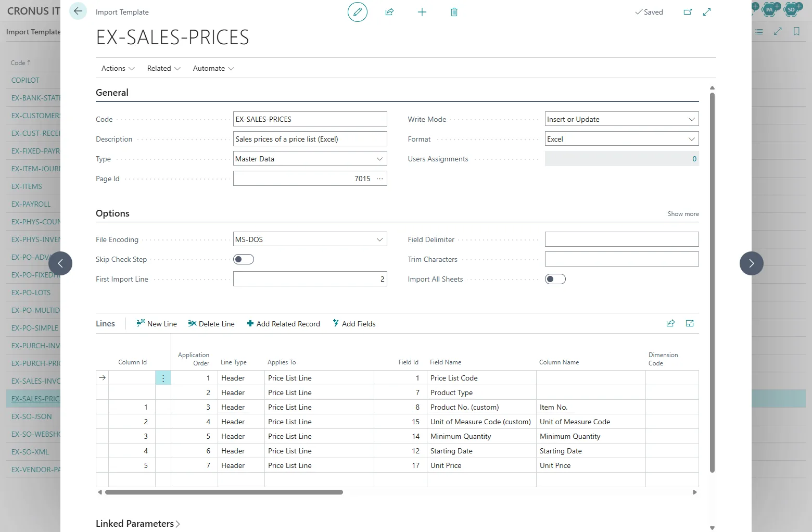Viewport: 812px width, 532px height.
Task: Open the Actions menu
Action: (118, 68)
